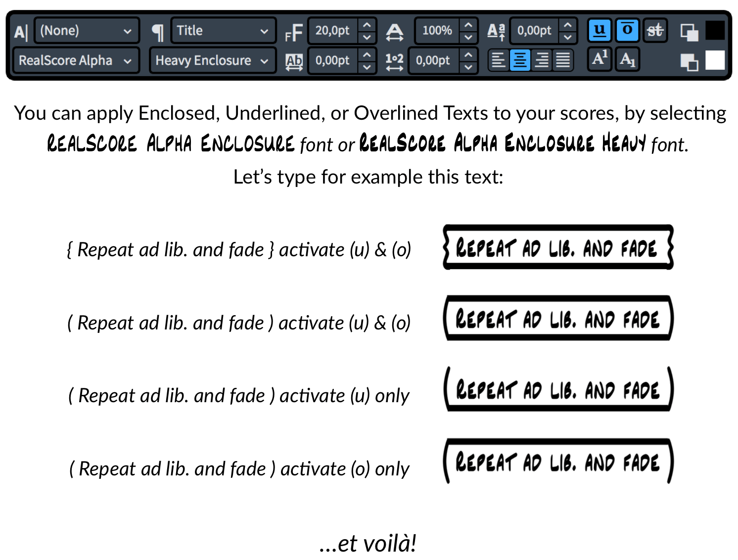Click the word spacing icon
738x560 pixels.
click(394, 62)
